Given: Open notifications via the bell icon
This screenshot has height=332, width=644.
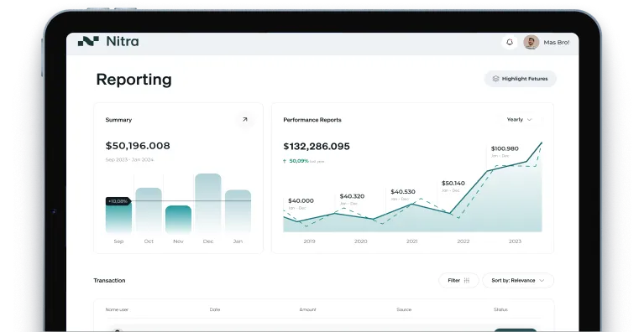Looking at the screenshot, I should (x=510, y=42).
